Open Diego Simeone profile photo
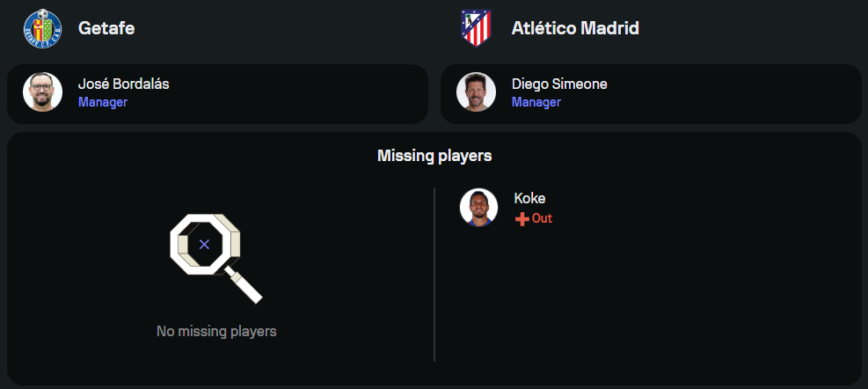This screenshot has height=389, width=868. coord(476,92)
